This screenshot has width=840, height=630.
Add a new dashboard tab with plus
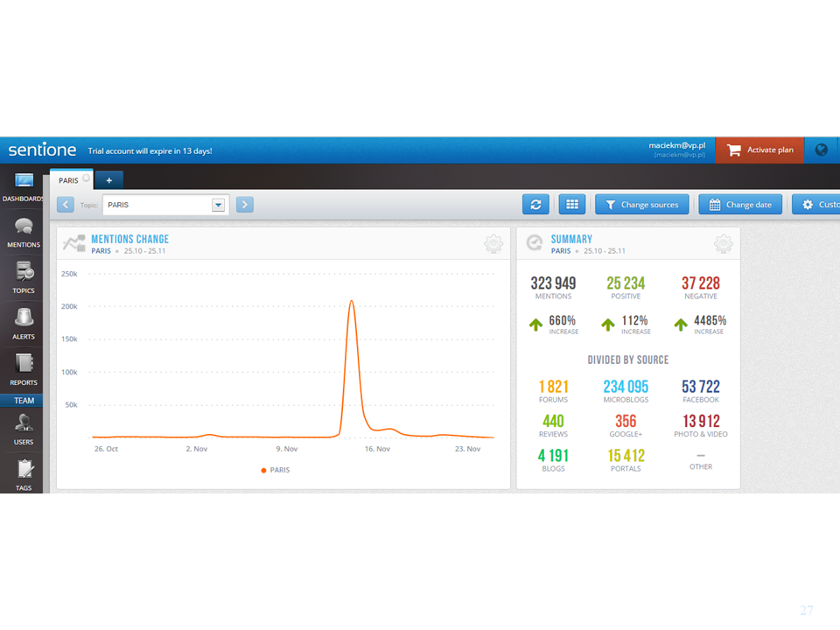click(x=108, y=180)
